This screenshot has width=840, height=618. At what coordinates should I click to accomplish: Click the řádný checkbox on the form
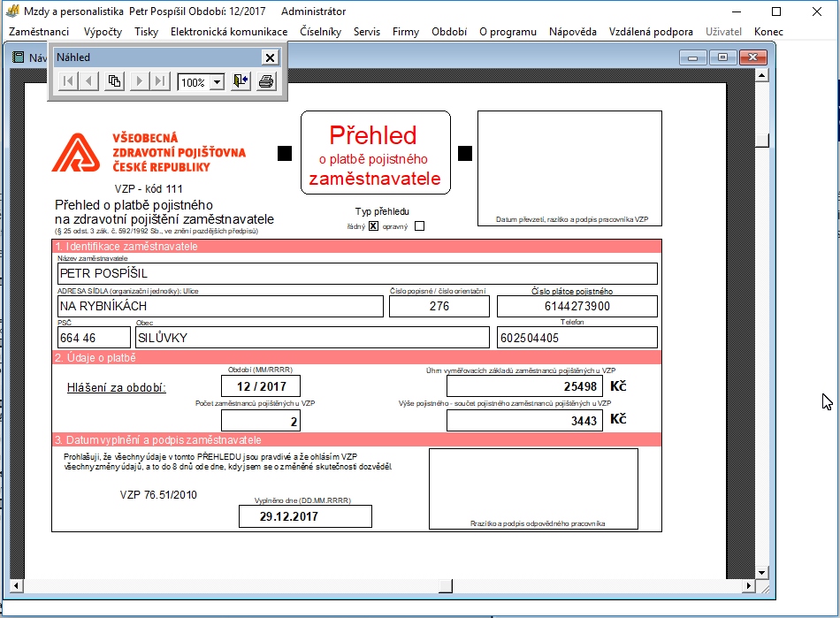(373, 226)
